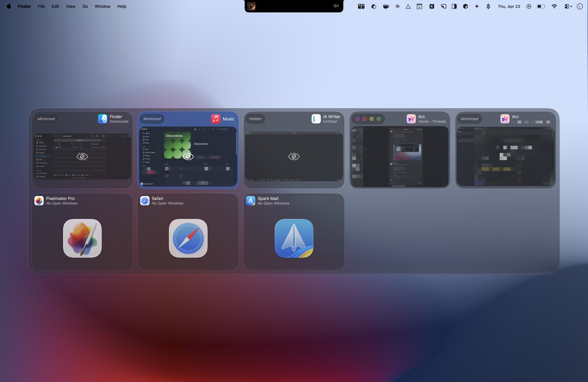Click the Minimized badge on Music tile
The image size is (588, 382).
pyautogui.click(x=152, y=119)
